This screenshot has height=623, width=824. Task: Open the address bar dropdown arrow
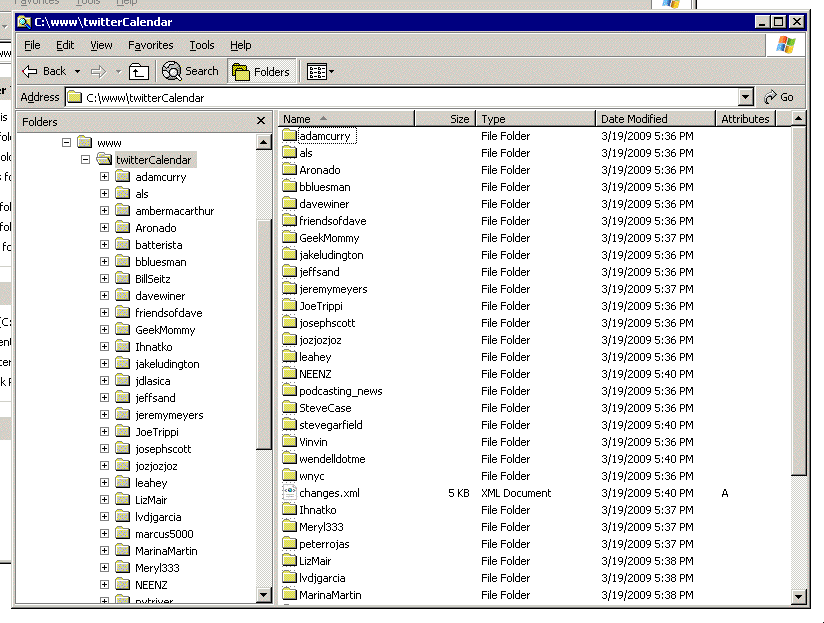pyautogui.click(x=745, y=97)
